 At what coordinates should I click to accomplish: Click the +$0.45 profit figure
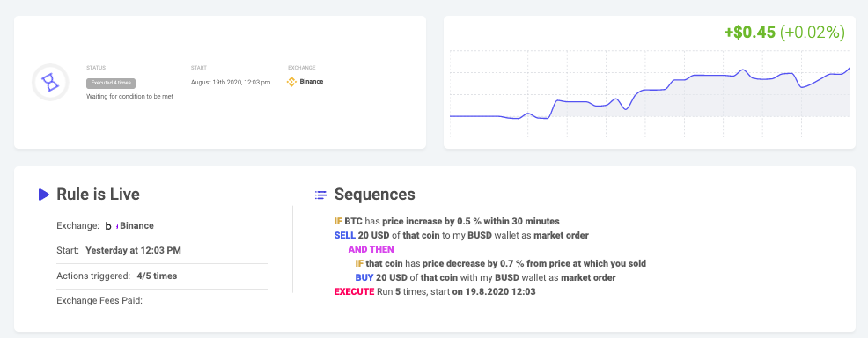(749, 33)
